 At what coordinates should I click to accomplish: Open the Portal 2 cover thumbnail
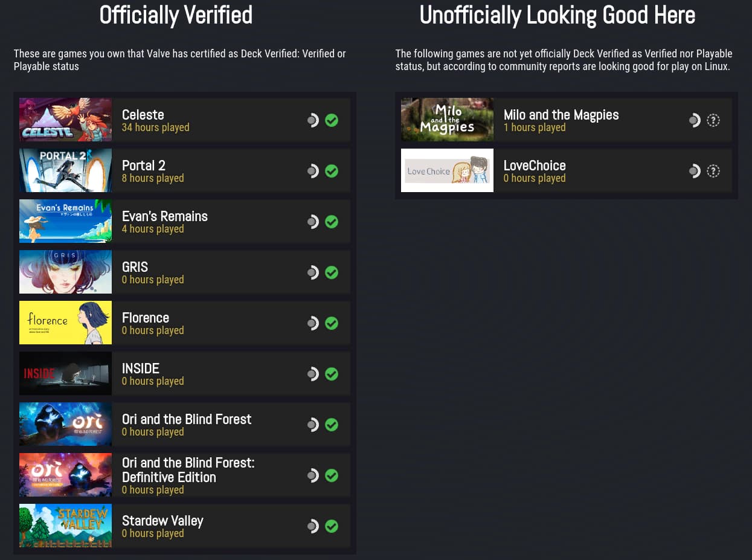click(65, 170)
